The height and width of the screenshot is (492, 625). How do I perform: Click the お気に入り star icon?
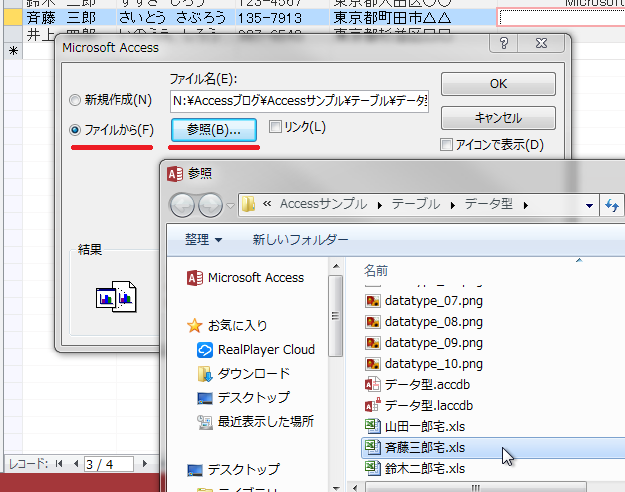pos(195,326)
